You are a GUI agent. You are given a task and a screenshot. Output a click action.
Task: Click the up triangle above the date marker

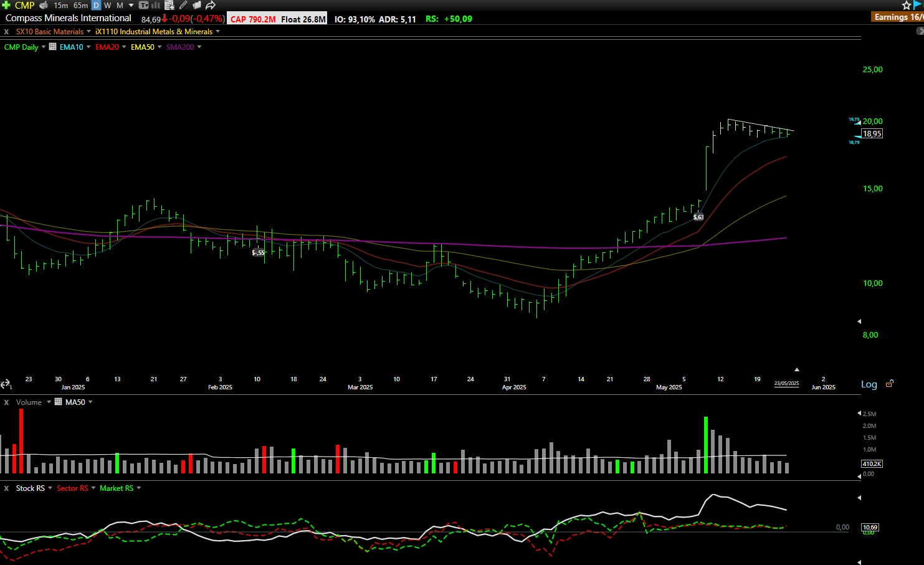click(x=796, y=369)
